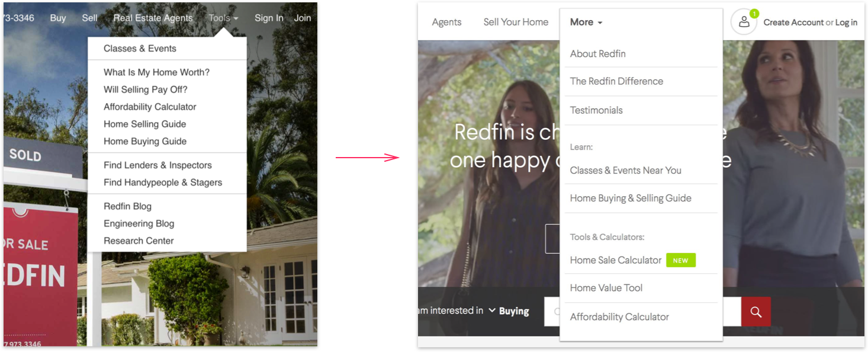Select About Redfin in More menu
This screenshot has width=868, height=352.
pyautogui.click(x=597, y=53)
